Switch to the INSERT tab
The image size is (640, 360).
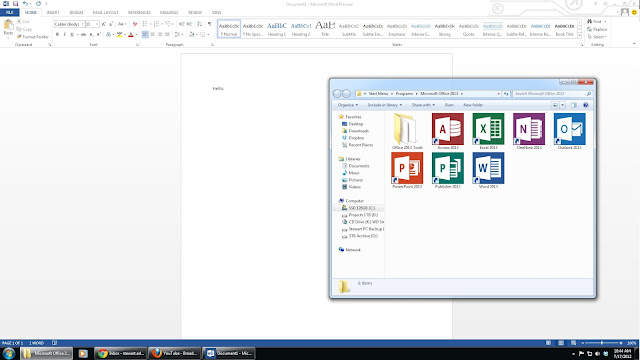pos(53,12)
